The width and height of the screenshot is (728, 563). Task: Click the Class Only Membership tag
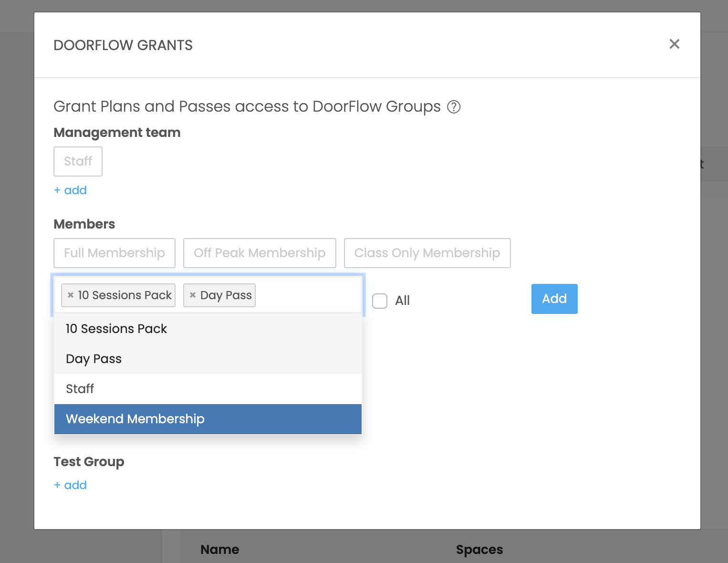point(427,253)
